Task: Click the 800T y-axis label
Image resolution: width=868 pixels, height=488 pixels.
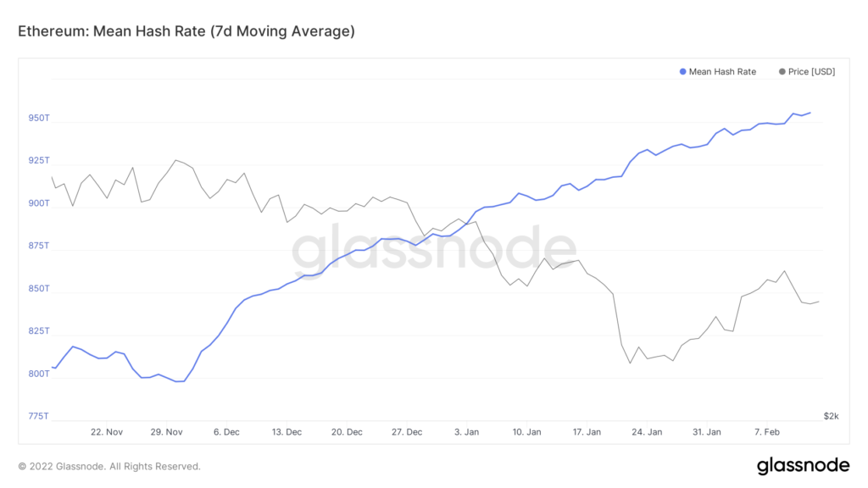Action: click(x=40, y=374)
